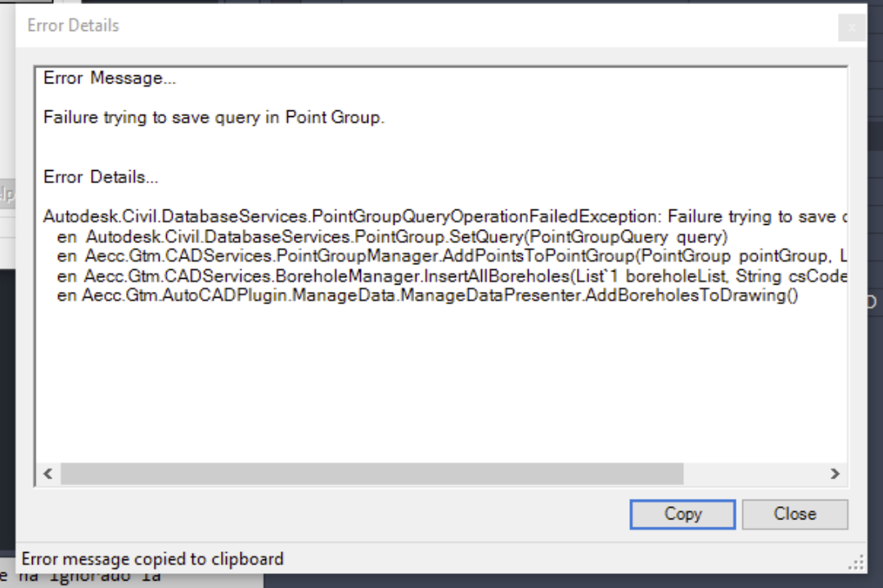Click the 'Error Details...' heading text

[x=101, y=177]
